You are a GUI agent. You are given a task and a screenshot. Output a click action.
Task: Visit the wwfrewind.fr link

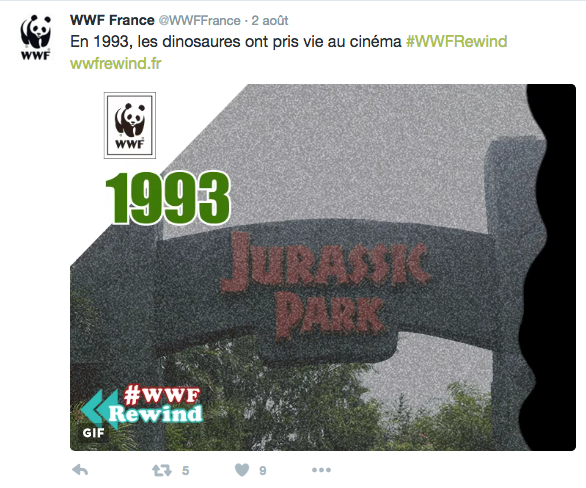[x=115, y=64]
